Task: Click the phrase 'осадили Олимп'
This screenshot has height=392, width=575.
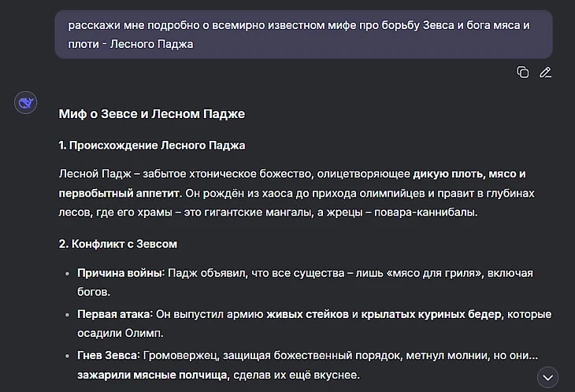Action: click(x=120, y=333)
